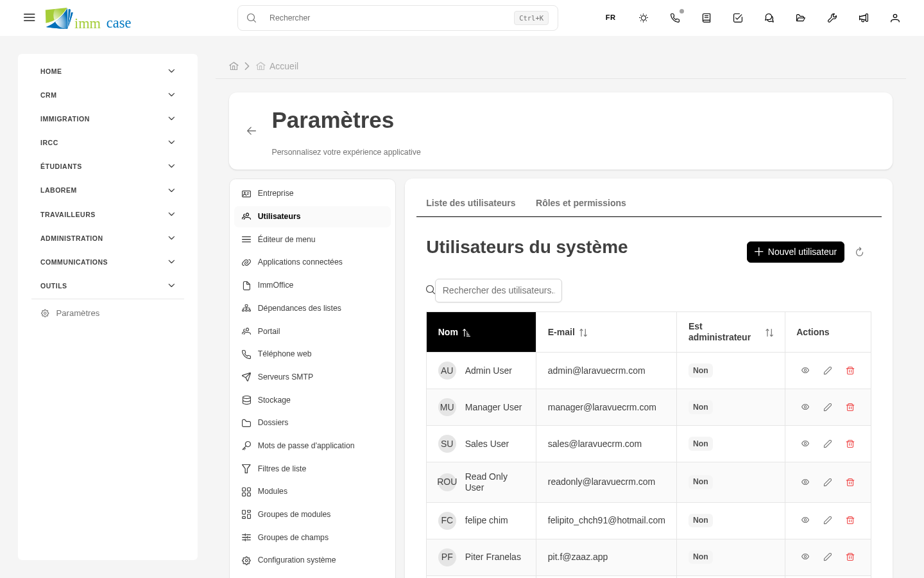
Task: Open the tasks checkmark icon in header
Action: pos(738,18)
